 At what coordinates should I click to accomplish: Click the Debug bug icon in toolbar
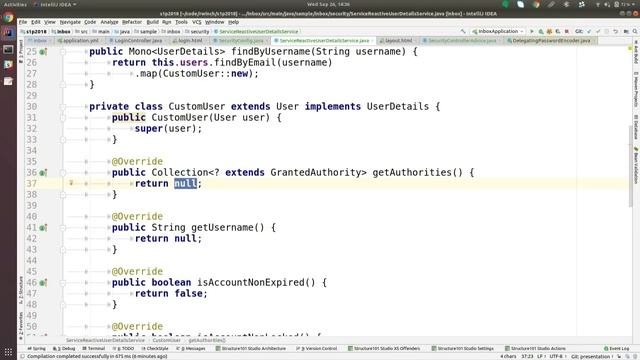541,31
